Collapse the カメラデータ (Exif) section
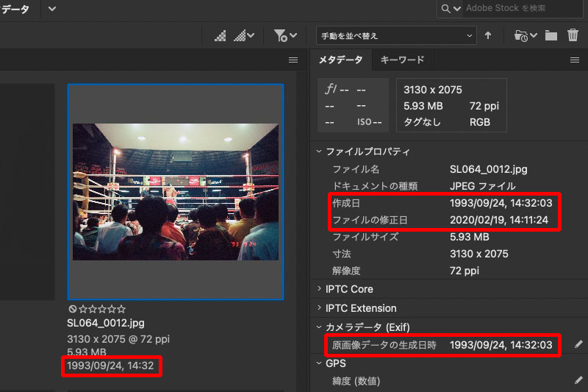This screenshot has height=392, width=588. coord(319,327)
